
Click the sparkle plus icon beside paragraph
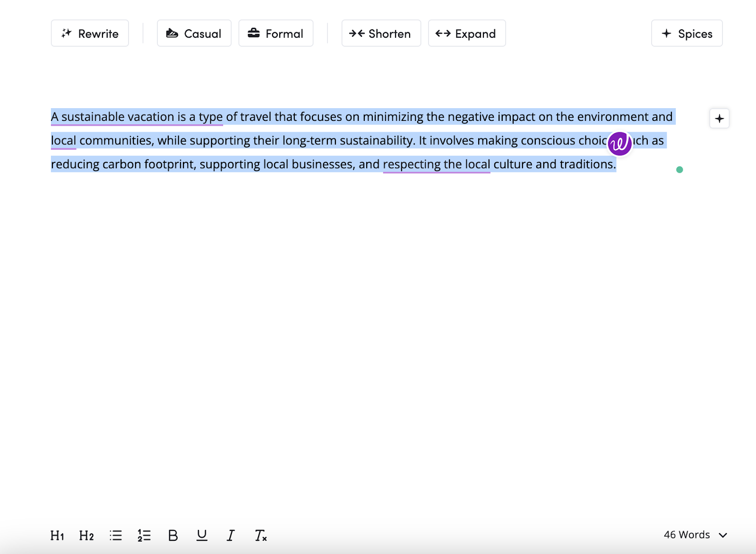click(x=719, y=119)
